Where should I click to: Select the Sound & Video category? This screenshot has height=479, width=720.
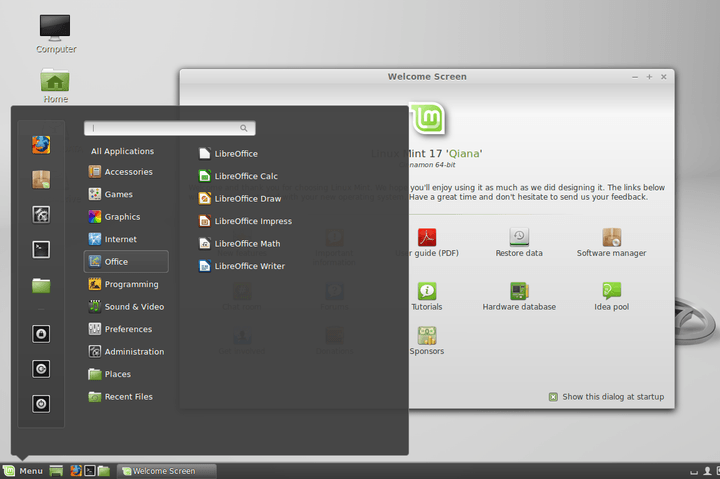(126, 307)
